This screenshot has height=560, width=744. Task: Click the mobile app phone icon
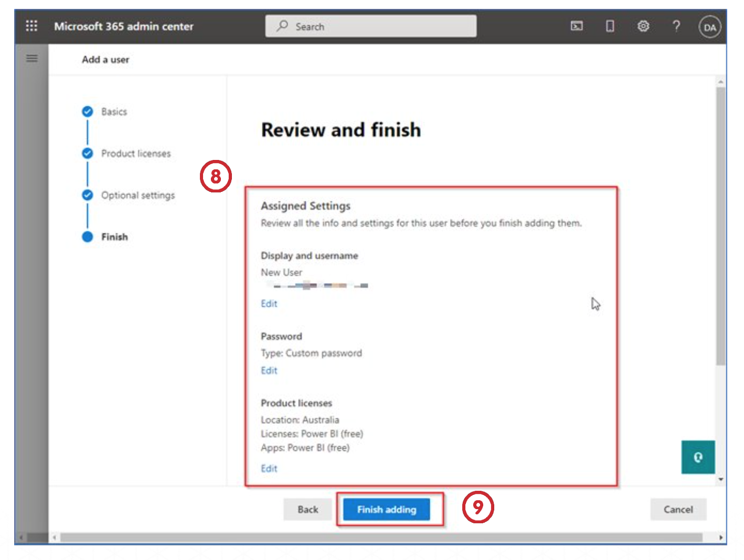[610, 26]
